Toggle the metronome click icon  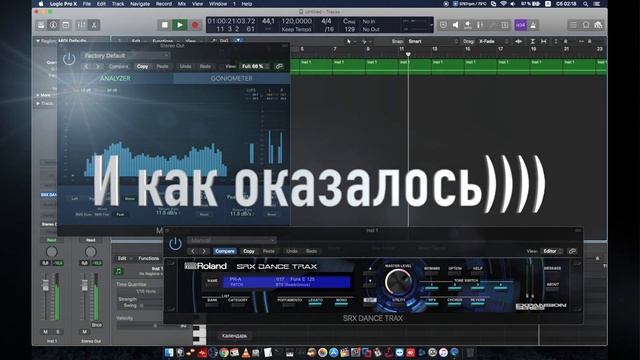(533, 25)
